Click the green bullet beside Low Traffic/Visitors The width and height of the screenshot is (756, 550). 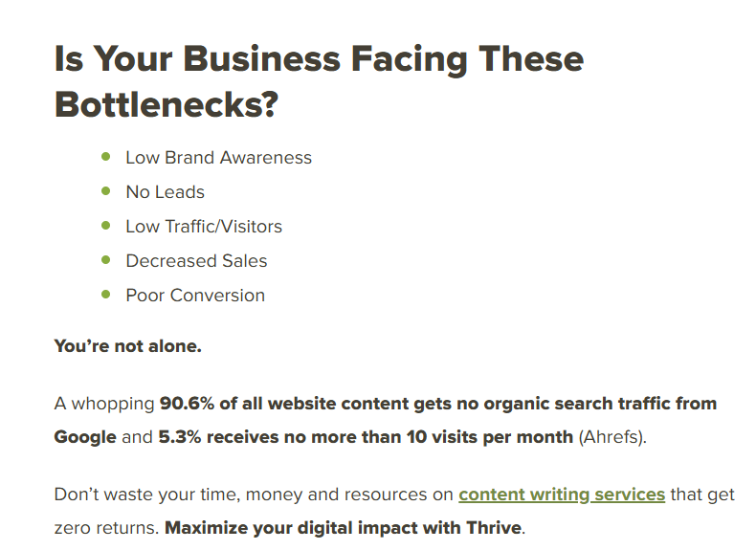click(x=106, y=226)
